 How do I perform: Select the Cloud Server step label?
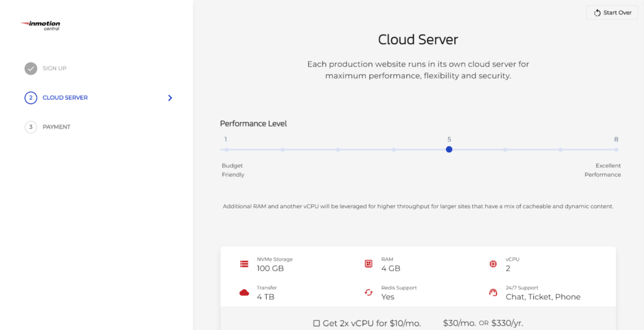pyautogui.click(x=65, y=98)
